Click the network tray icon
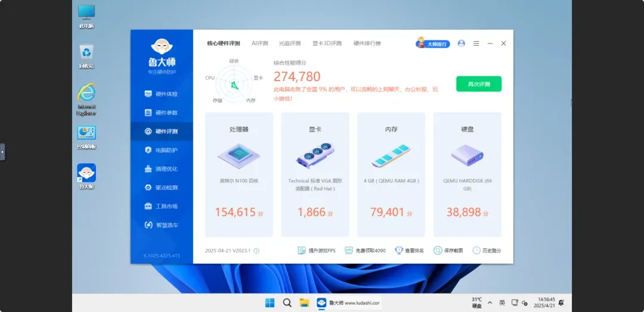This screenshot has width=644, height=312. (514, 303)
